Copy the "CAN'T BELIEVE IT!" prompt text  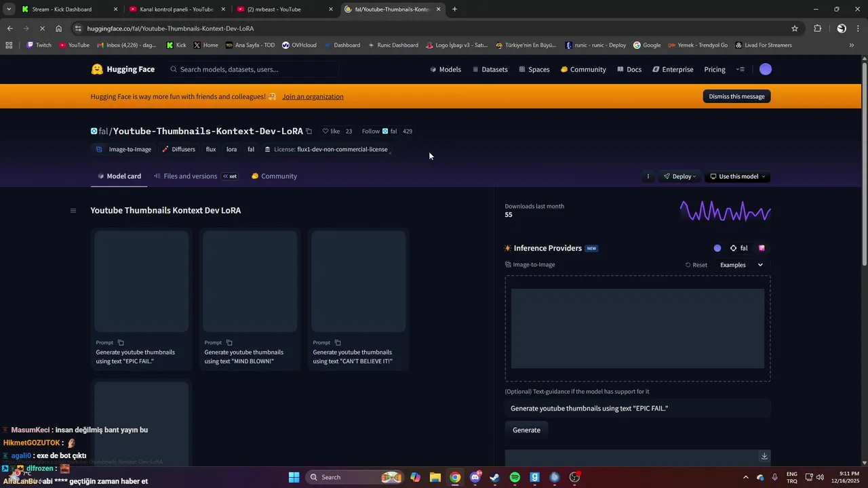tap(338, 343)
